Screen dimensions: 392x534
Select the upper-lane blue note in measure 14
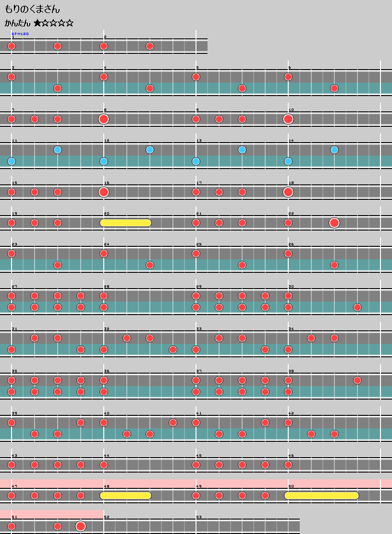click(x=334, y=150)
